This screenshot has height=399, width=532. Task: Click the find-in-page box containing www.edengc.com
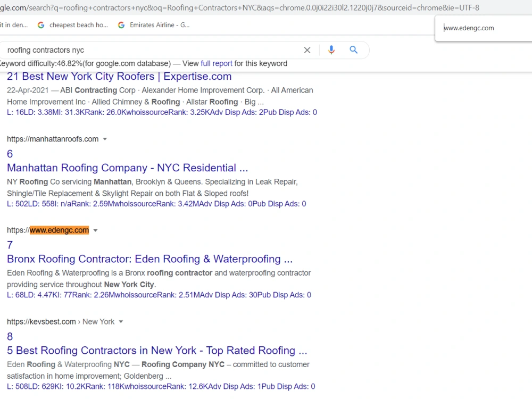pos(484,28)
